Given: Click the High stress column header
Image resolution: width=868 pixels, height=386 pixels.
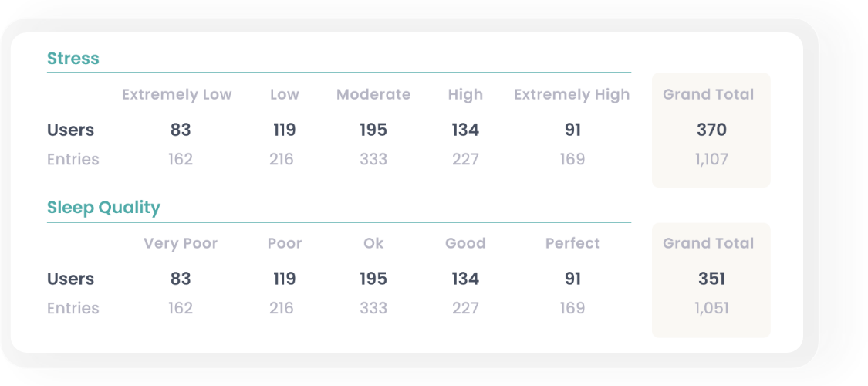Looking at the screenshot, I should 465,95.
